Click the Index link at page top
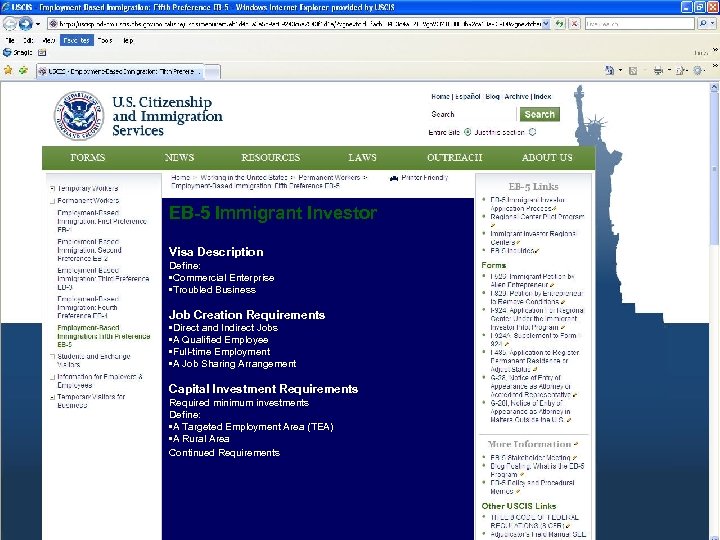Image resolution: width=720 pixels, height=540 pixels. pos(542,96)
